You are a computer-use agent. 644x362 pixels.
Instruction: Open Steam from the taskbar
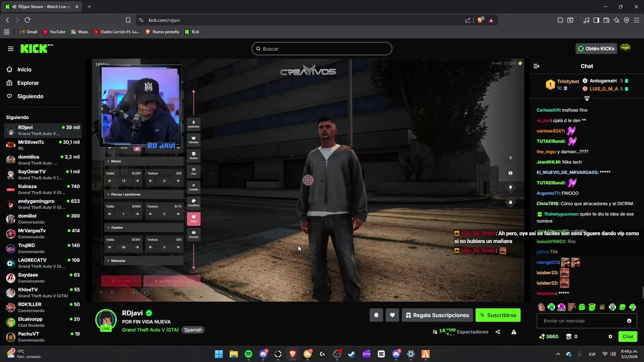(352, 354)
